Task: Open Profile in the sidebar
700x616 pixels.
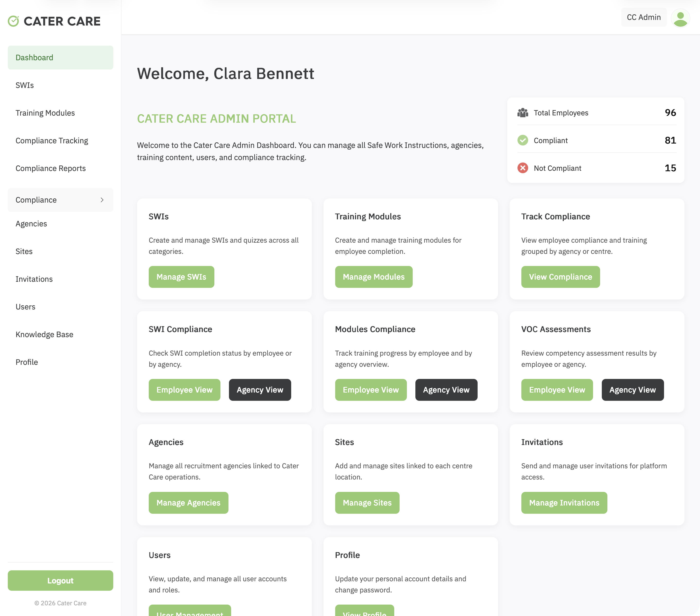Action: [x=60, y=362]
